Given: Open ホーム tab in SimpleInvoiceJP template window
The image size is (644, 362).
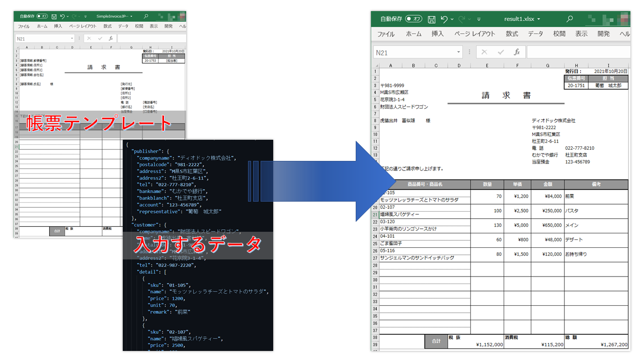Looking at the screenshot, I should click(x=42, y=26).
